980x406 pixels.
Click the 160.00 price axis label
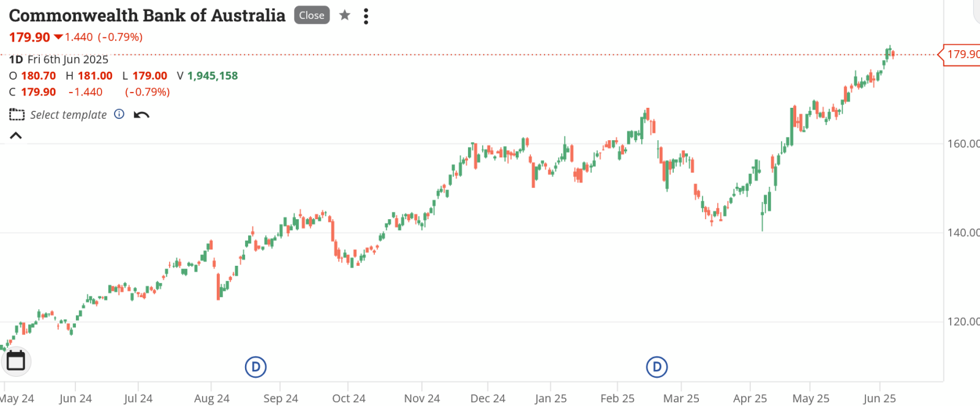point(963,144)
